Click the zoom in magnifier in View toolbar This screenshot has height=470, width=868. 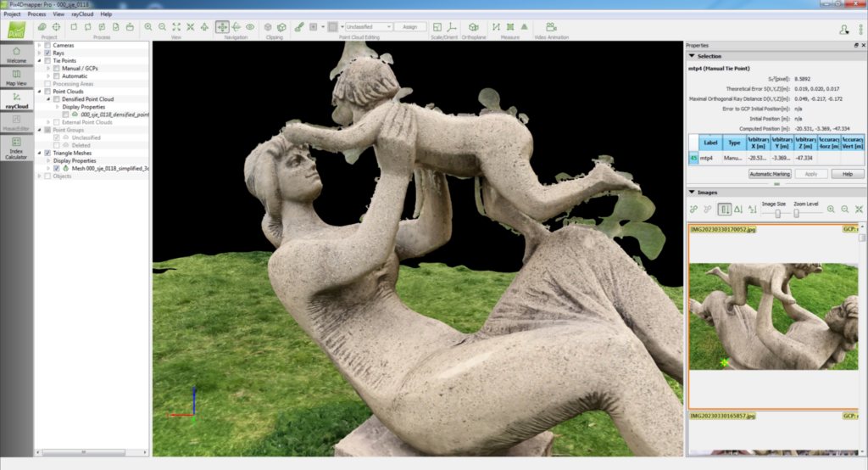(148, 27)
